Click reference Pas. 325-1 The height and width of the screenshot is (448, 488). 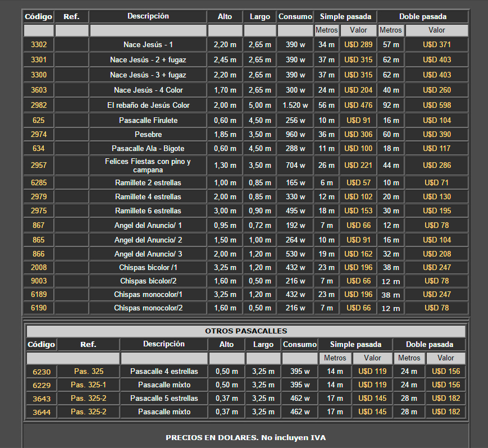click(x=88, y=385)
